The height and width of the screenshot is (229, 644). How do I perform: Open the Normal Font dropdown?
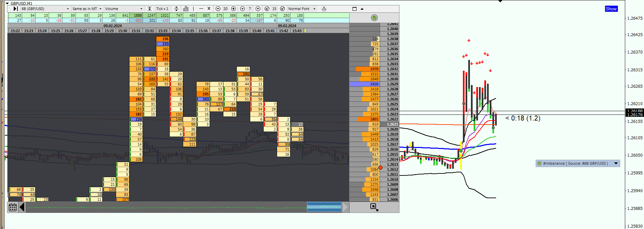pos(302,9)
